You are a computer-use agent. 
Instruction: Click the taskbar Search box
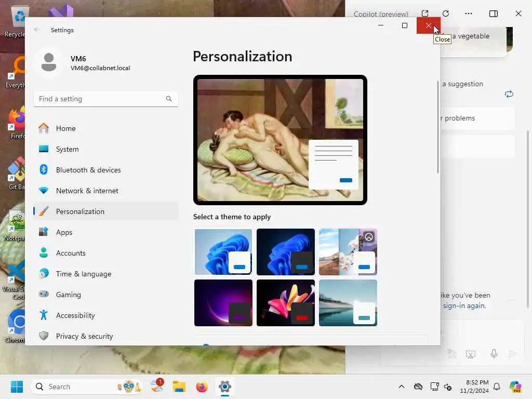(x=87, y=387)
